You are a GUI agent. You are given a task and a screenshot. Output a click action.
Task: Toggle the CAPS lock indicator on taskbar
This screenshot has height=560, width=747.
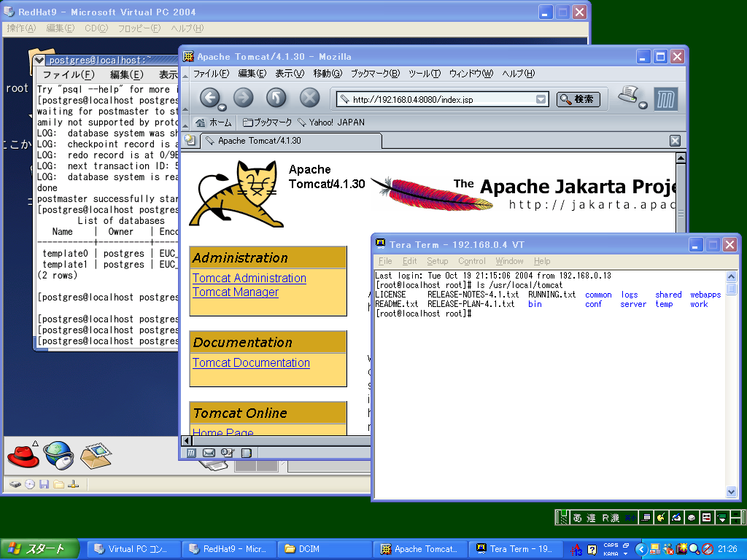(x=611, y=545)
